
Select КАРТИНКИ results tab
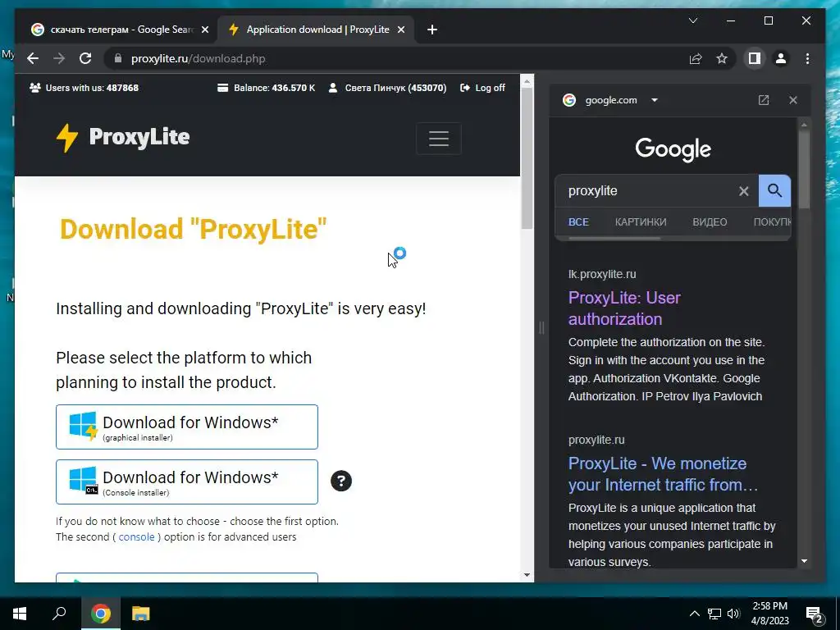[641, 221]
